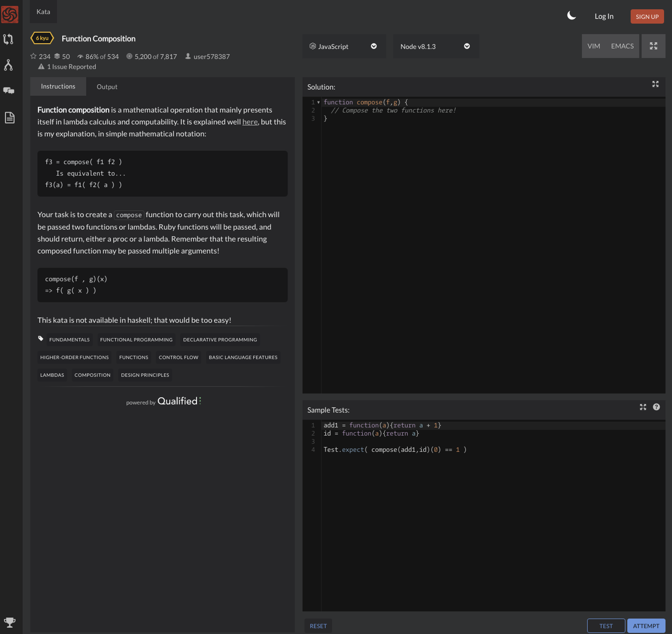672x634 pixels.
Task: Submit solution with ATTEMPT button
Action: click(646, 626)
